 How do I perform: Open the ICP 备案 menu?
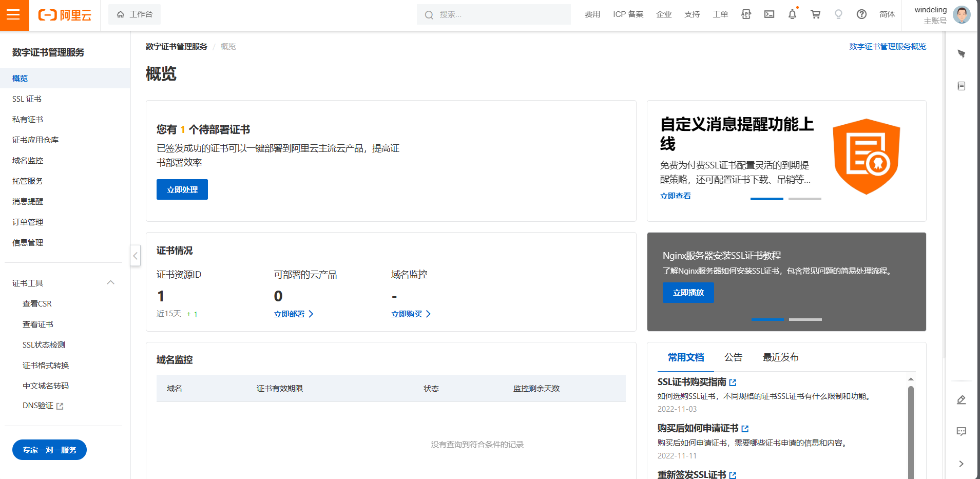(628, 14)
